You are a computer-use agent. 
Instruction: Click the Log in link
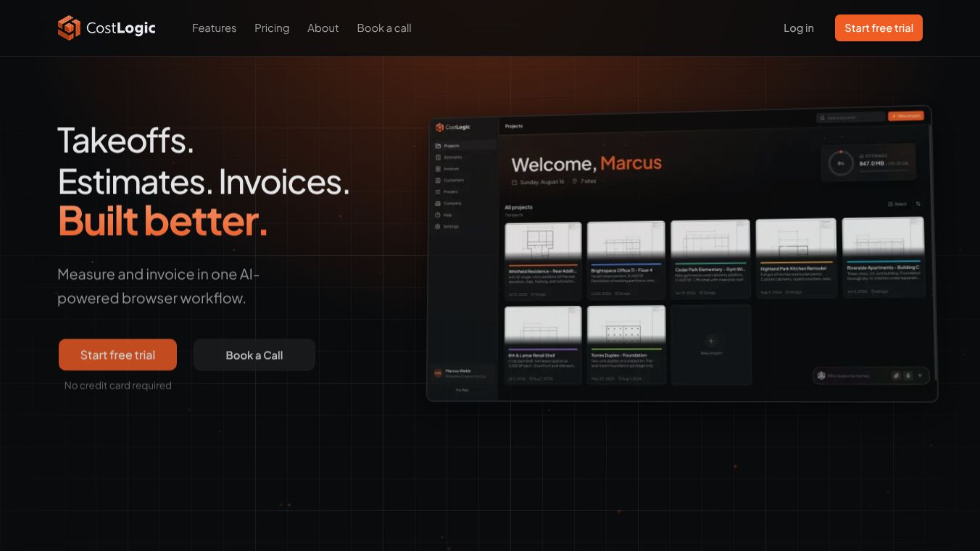799,28
